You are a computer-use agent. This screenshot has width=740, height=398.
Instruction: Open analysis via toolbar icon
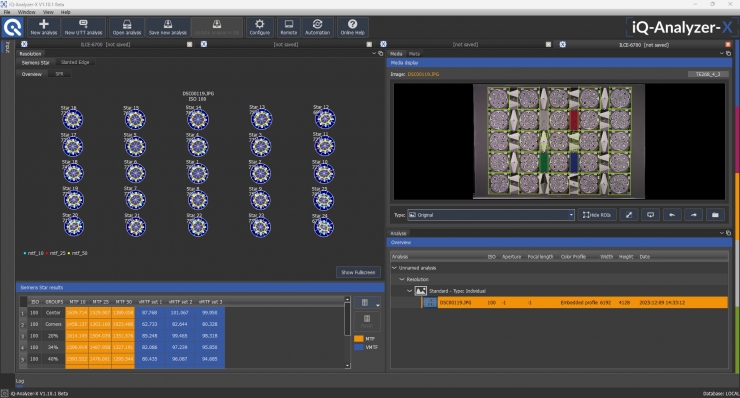click(126, 27)
